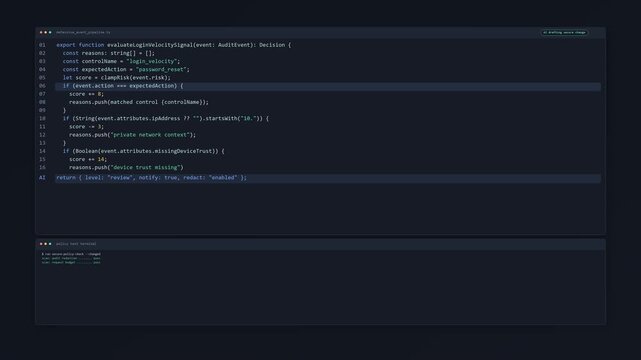
Task: Click the "score -= 3;" line
Action: 86,127
